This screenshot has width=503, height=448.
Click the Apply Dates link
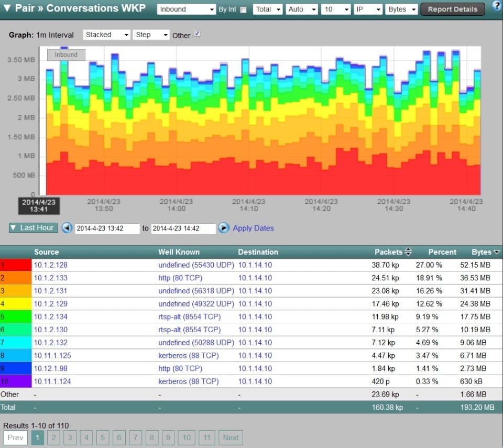[x=254, y=228]
